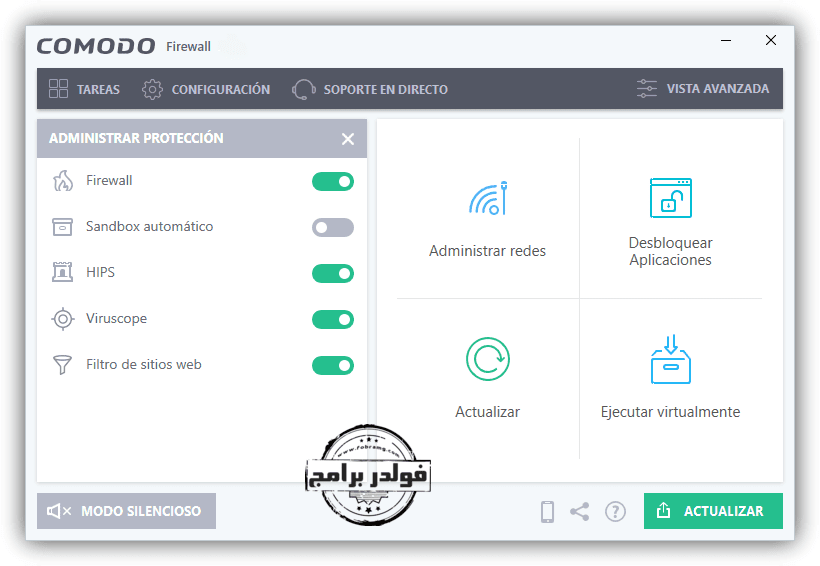
Task: Open Desbloquear Aplicaciones unlock icon
Action: (x=671, y=198)
